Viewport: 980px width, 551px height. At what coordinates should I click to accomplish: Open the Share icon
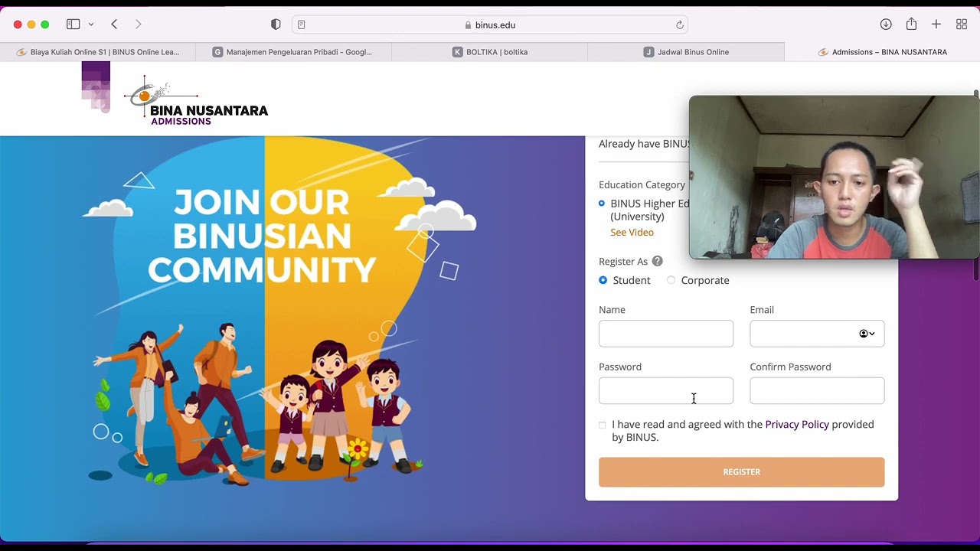[x=911, y=24]
